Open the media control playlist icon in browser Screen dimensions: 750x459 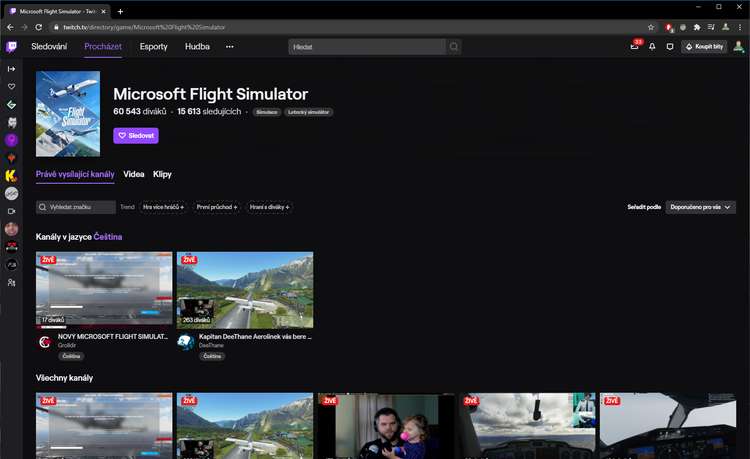tap(711, 27)
